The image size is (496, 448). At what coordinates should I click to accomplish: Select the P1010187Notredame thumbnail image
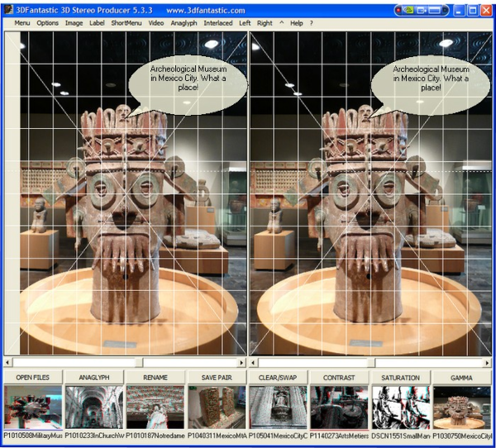[155, 407]
